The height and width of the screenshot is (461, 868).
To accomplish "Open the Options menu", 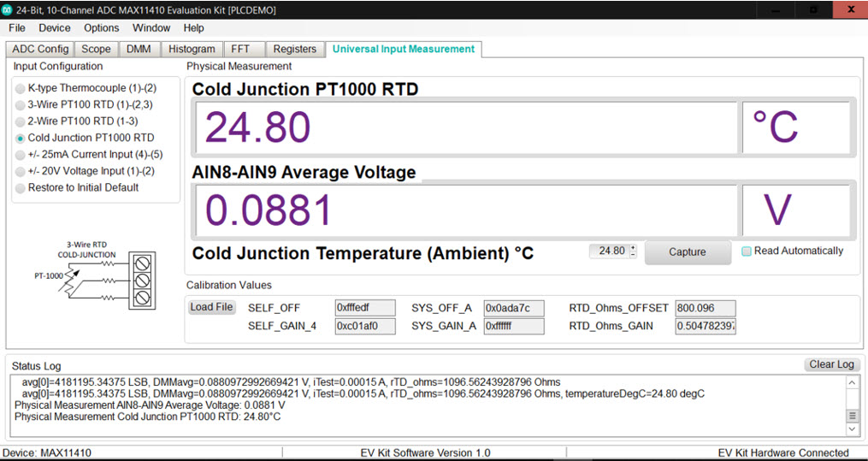I will point(101,27).
